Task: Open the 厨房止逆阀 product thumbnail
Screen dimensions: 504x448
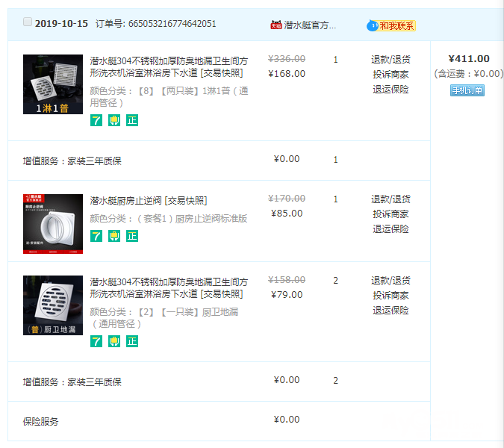Action: [53, 224]
